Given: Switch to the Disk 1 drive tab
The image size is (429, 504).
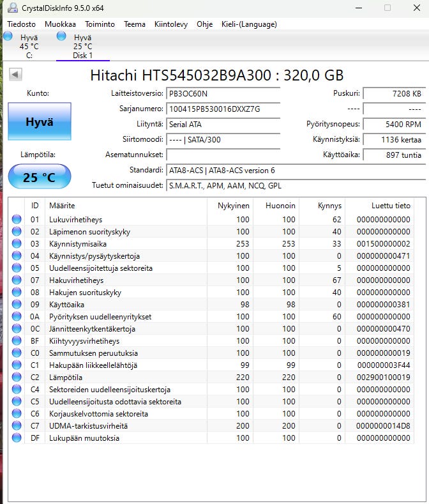Looking at the screenshot, I should 82,46.
